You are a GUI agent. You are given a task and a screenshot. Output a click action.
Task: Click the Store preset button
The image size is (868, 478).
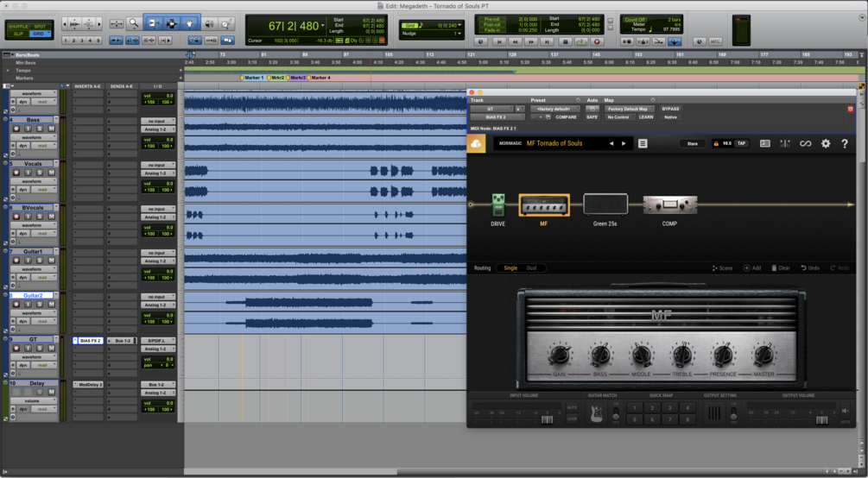(693, 144)
